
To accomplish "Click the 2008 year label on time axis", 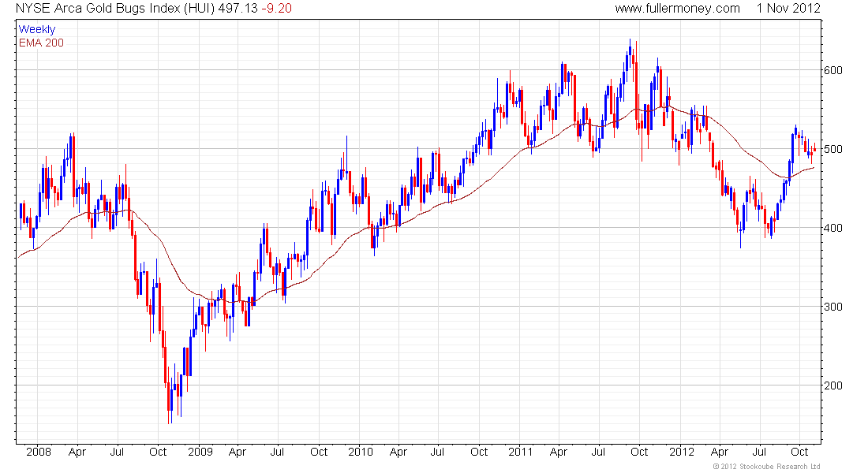I will click(39, 452).
